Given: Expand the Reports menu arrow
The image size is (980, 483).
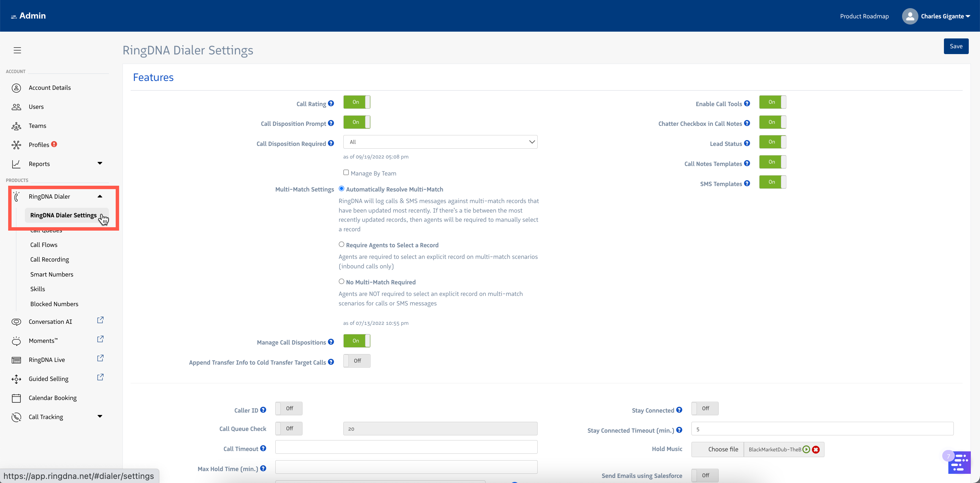Looking at the screenshot, I should (100, 164).
